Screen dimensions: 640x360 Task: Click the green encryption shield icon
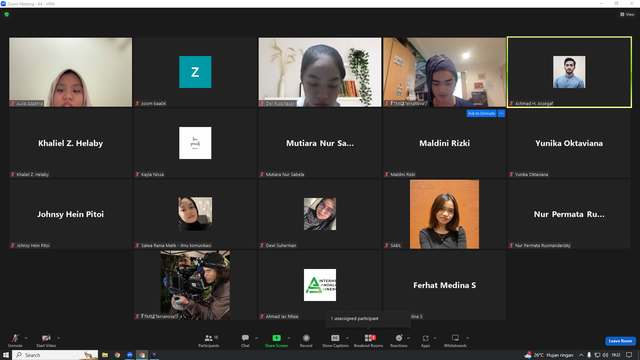tap(7, 14)
